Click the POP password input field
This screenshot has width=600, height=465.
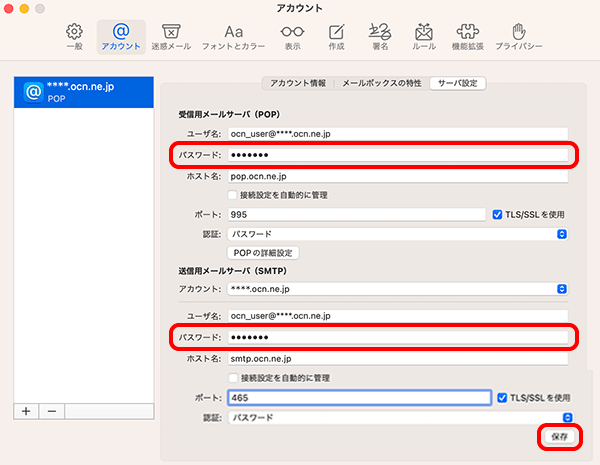pos(398,155)
